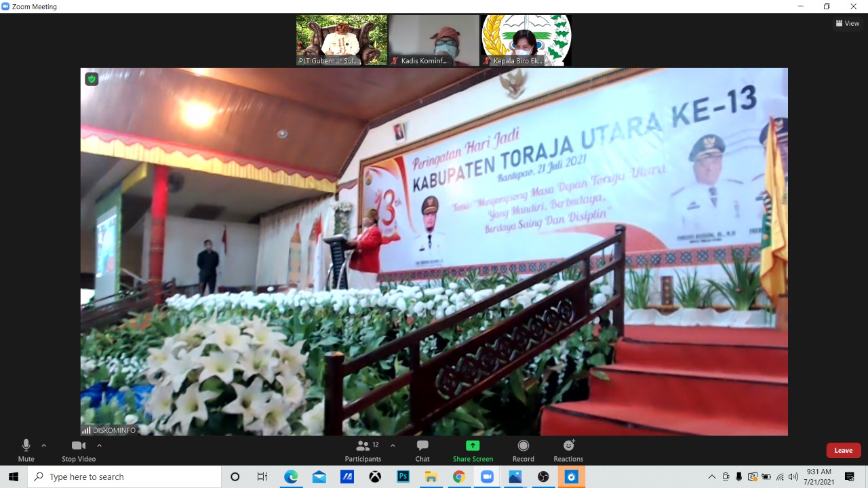The image size is (868, 488).
Task: Open Microsoft Edge from the taskbar
Action: point(291,477)
